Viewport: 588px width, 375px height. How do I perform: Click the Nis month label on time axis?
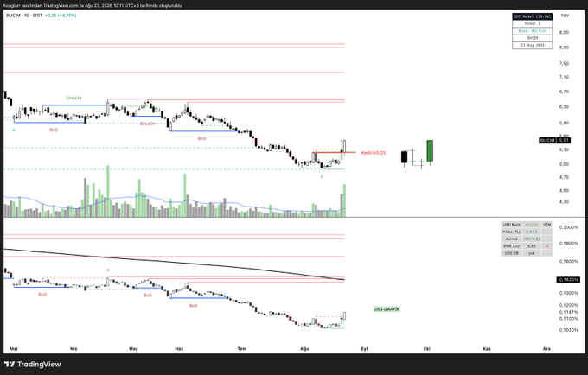point(73,349)
